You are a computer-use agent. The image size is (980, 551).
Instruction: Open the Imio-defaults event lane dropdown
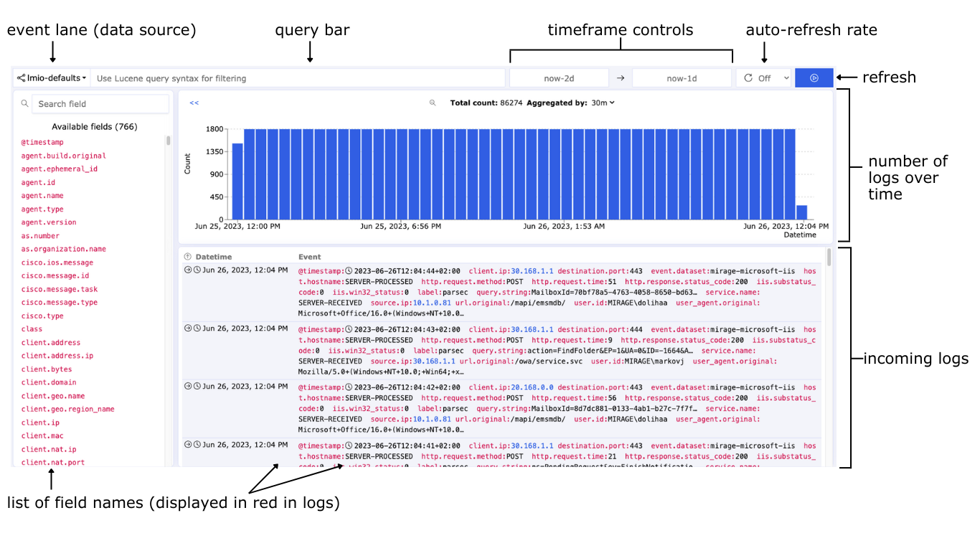[x=52, y=78]
